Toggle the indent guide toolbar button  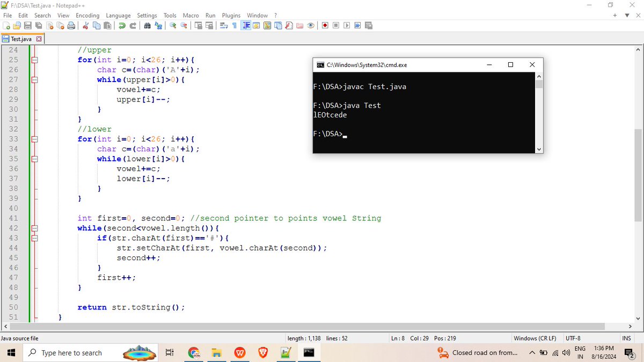pos(246,25)
